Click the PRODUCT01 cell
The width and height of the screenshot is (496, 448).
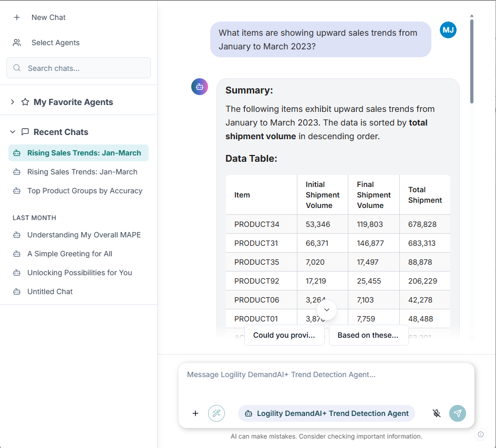261,319
